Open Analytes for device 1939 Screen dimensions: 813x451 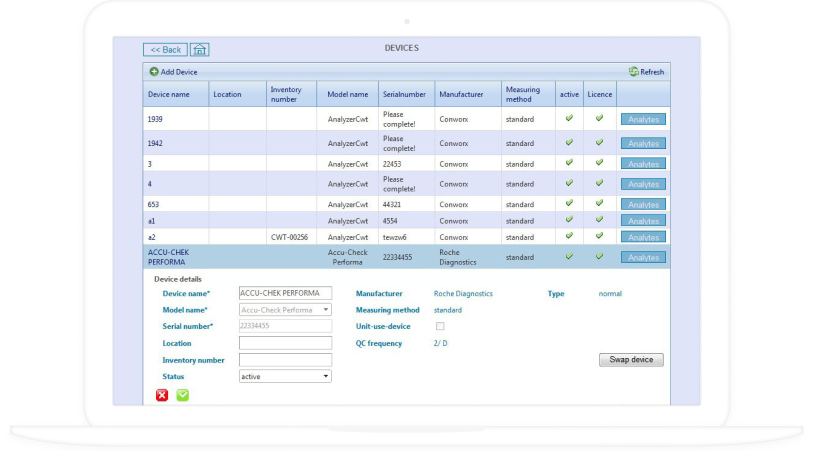[x=643, y=119]
